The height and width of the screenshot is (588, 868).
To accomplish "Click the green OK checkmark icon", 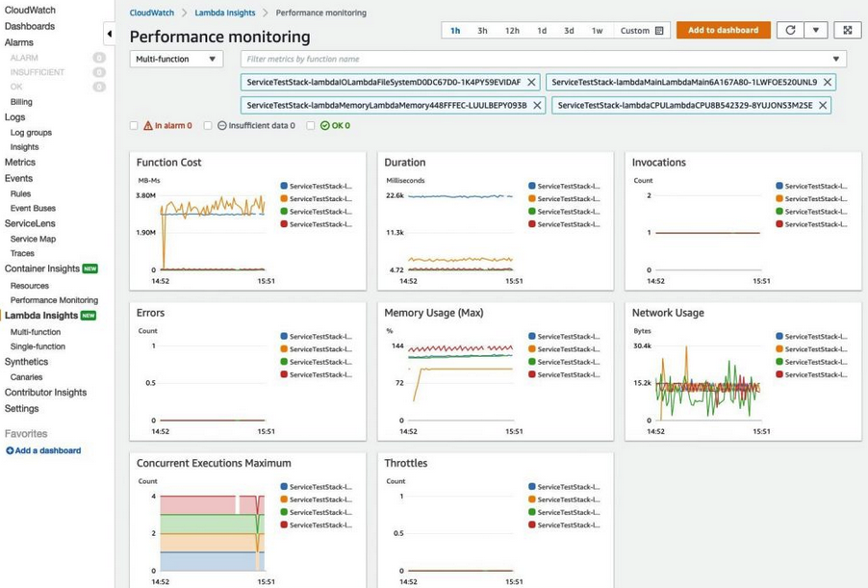I will click(325, 126).
